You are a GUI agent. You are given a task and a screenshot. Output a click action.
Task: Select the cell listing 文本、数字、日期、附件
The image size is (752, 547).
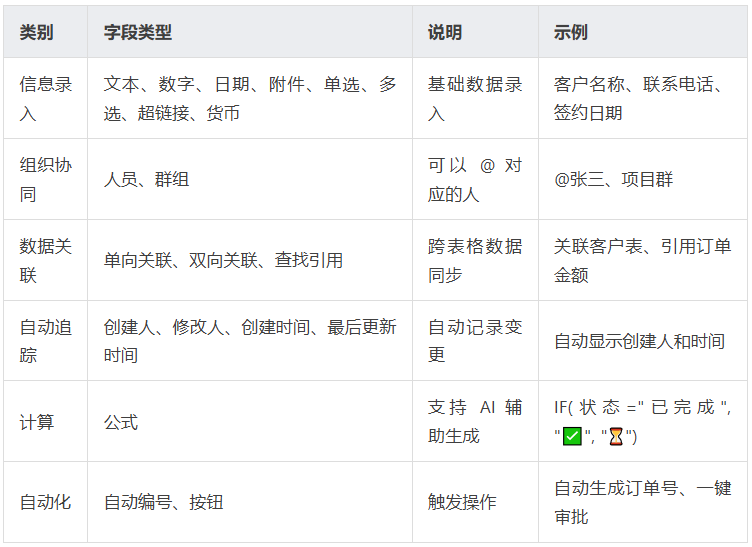pyautogui.click(x=250, y=98)
